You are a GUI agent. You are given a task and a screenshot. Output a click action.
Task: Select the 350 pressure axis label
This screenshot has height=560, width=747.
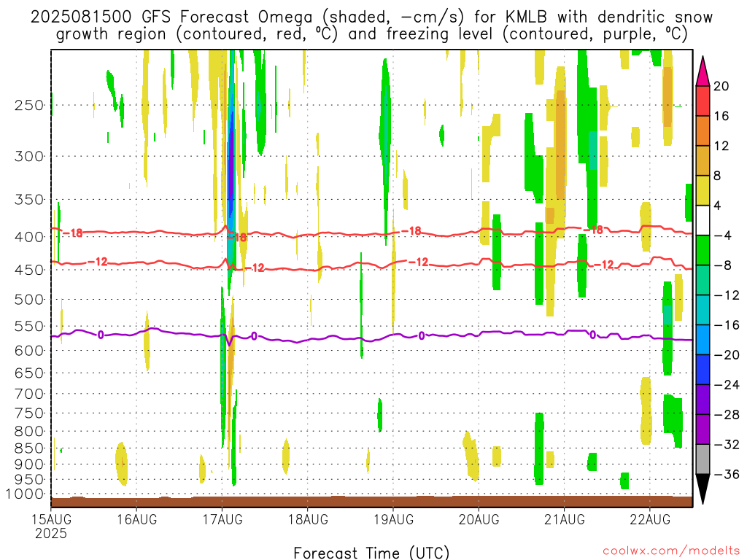29,200
